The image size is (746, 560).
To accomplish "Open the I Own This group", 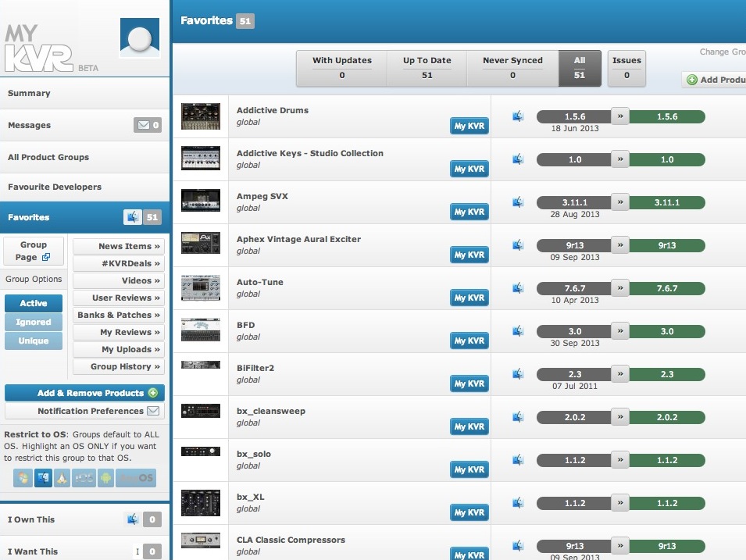I will pos(84,519).
